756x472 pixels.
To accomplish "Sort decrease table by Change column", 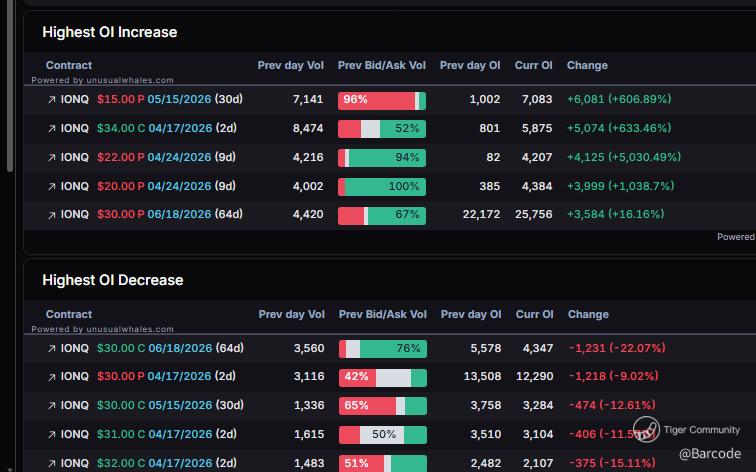I will click(588, 314).
